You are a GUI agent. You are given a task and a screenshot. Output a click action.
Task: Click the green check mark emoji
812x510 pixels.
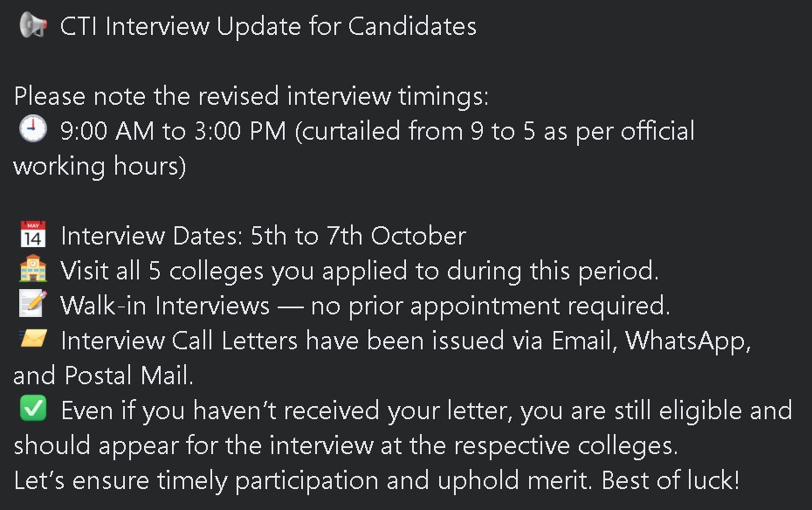[32, 410]
